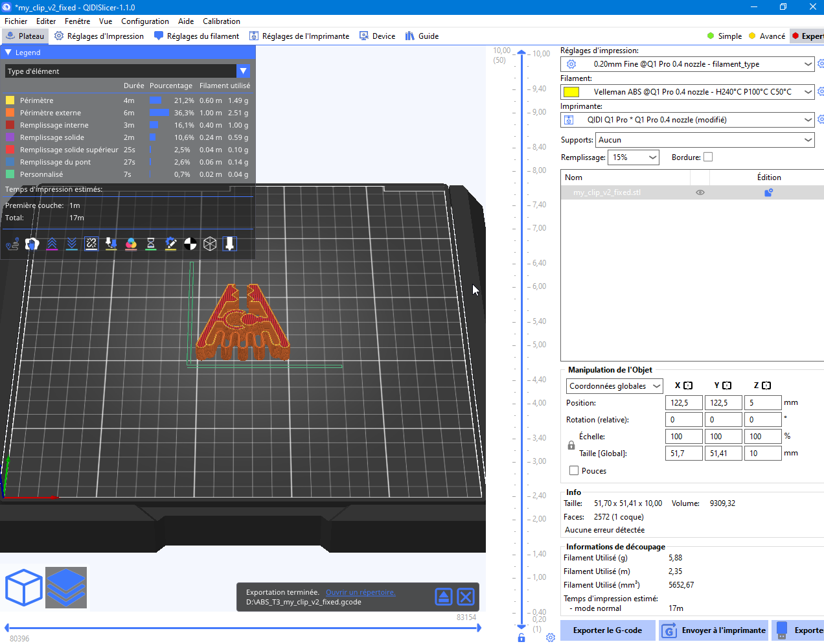The width and height of the screenshot is (824, 644).
Task: Enable the Bordure checkbox
Action: click(x=708, y=157)
